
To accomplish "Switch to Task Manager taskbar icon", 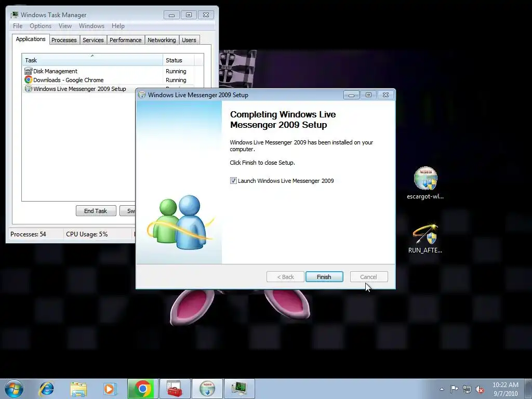I will point(240,389).
